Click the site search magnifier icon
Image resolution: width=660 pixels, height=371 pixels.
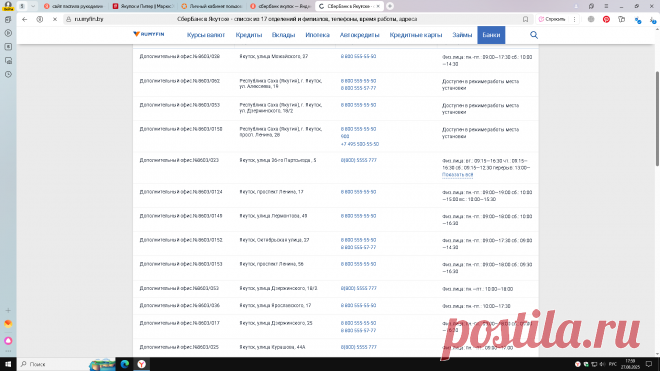534,35
